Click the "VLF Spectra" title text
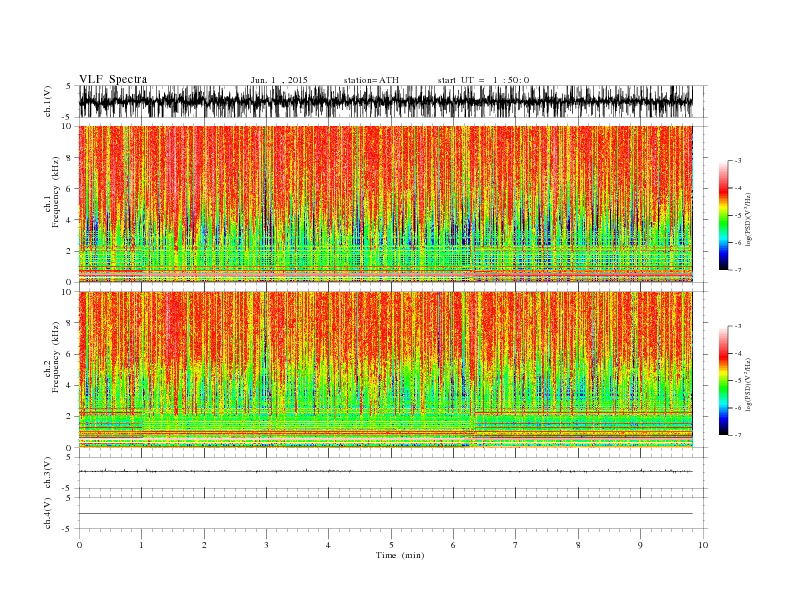 113,79
